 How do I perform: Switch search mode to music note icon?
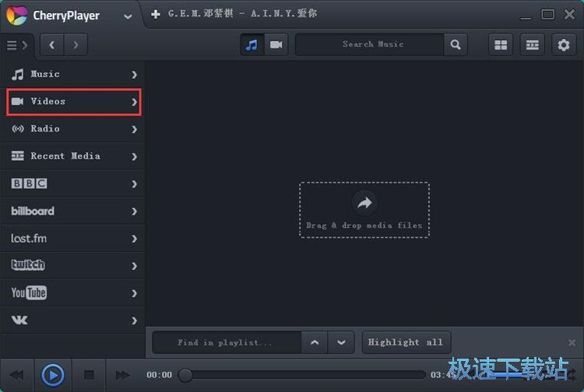click(252, 45)
